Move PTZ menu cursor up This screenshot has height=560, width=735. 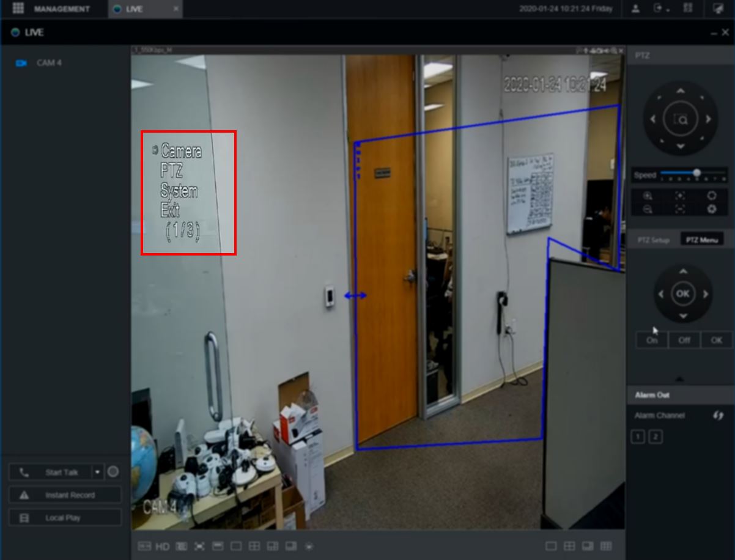[x=683, y=271]
